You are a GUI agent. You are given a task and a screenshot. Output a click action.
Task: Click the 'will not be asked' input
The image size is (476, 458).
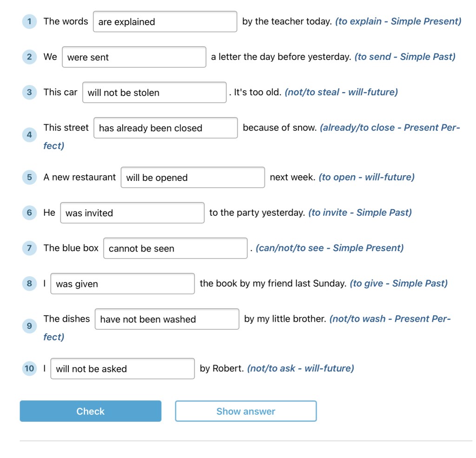(122, 369)
